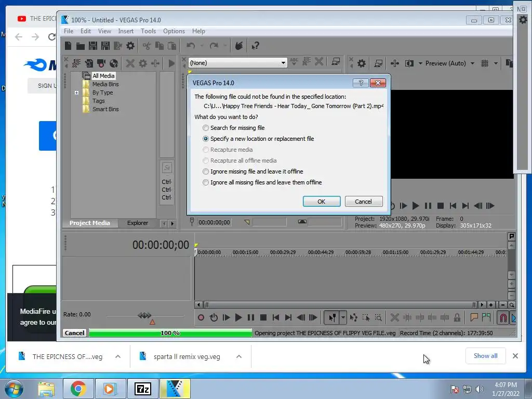
Task: Toggle the Enable Snapping magnet icon
Action: click(x=503, y=317)
